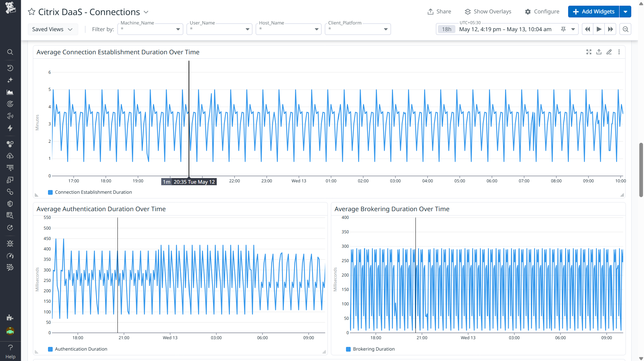Open the target-shaped monitors icon
Viewport: 644px width, 361px height.
coord(10,104)
